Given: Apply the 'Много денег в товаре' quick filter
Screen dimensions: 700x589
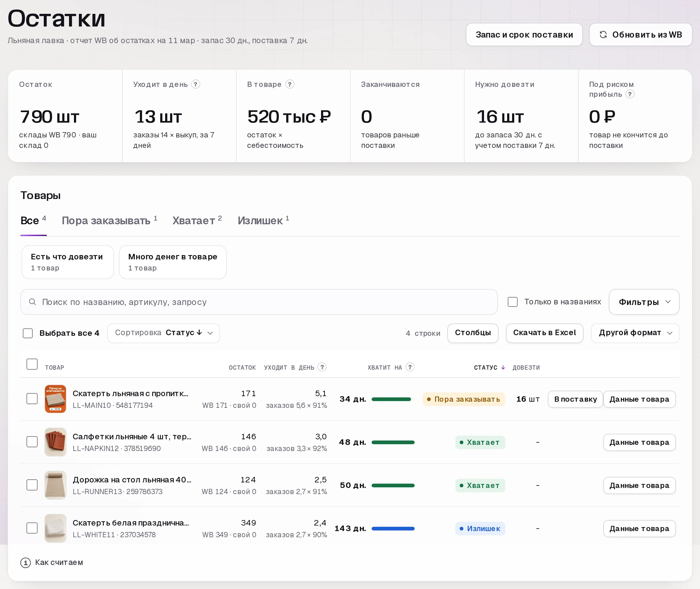Looking at the screenshot, I should point(173,262).
